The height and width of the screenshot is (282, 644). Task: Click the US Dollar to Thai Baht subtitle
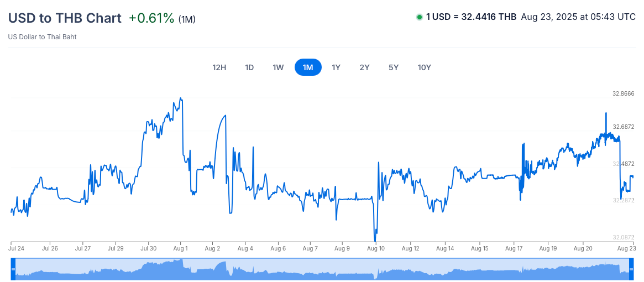42,37
